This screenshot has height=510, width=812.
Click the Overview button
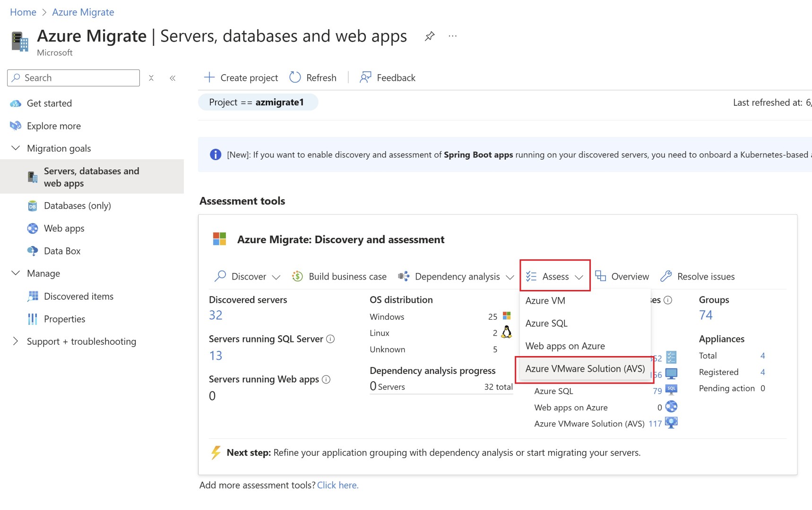[622, 277]
